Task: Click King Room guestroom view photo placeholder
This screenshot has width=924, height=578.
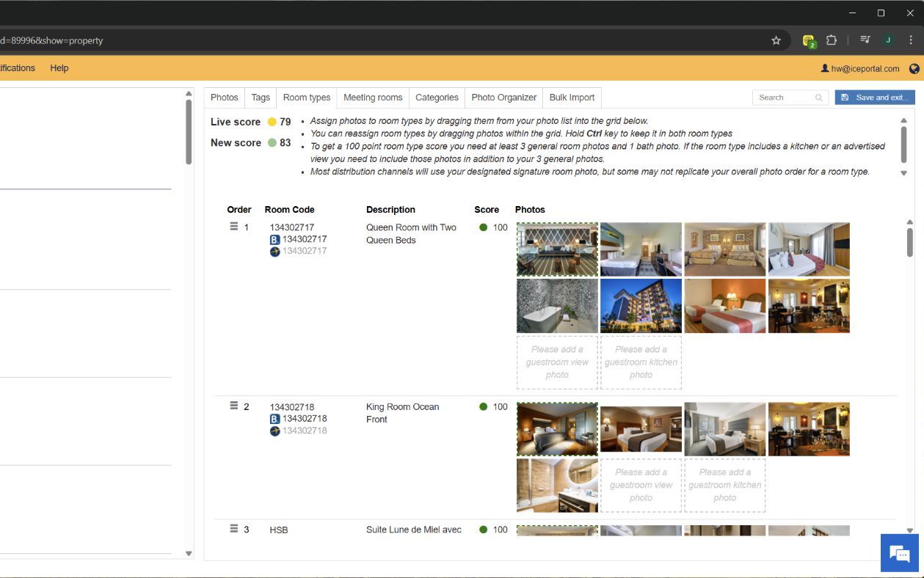Action: point(641,486)
